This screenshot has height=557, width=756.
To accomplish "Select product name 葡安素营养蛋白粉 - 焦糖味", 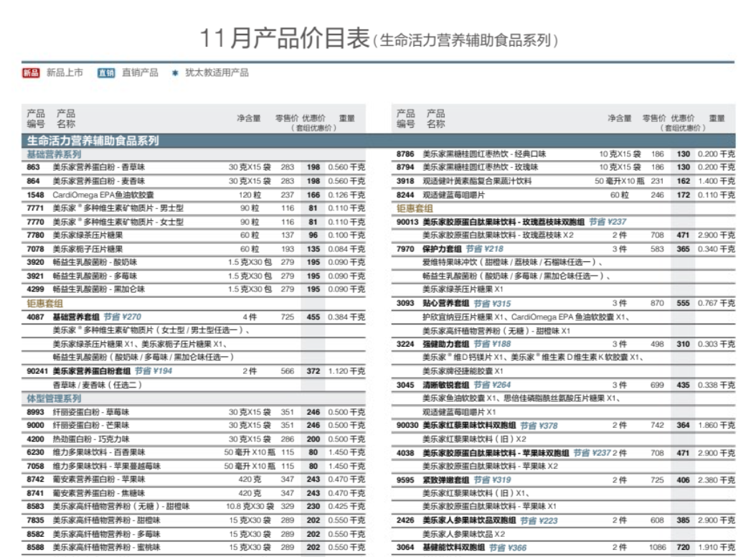I will (x=99, y=493).
